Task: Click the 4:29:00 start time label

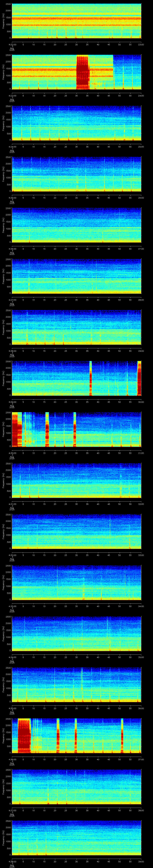Action: point(12,402)
